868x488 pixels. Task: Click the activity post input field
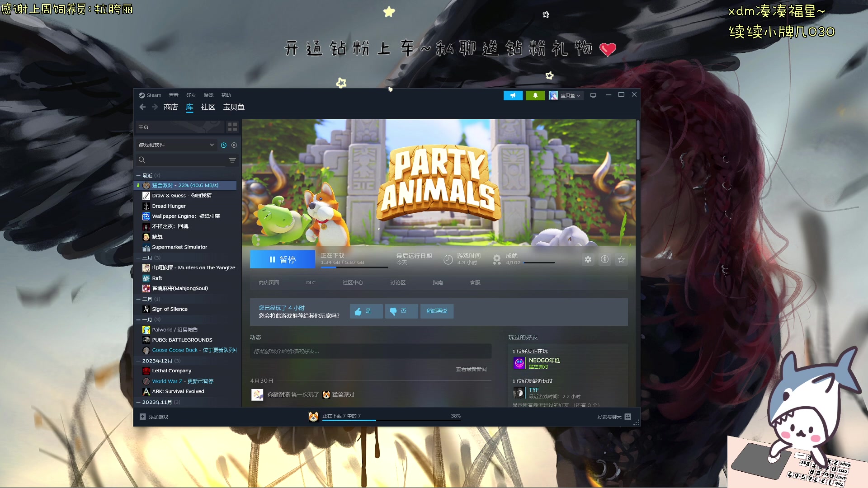[x=370, y=351]
